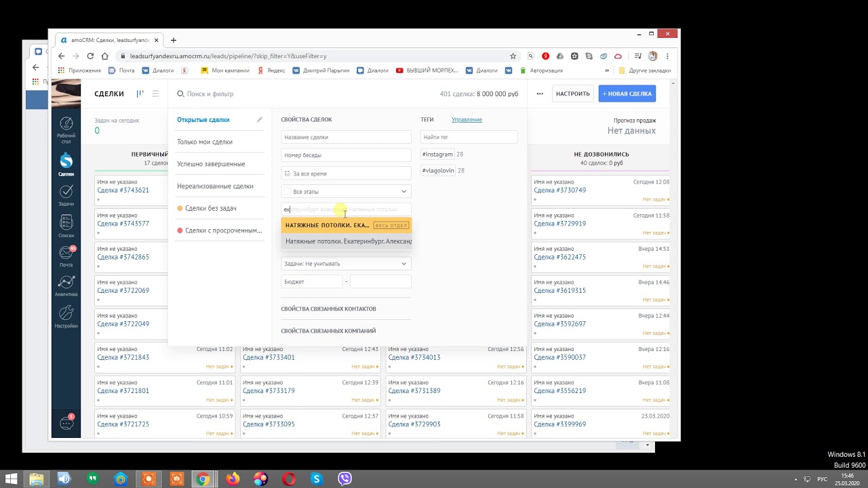The height and width of the screenshot is (488, 868).
Task: Open chat notifications bubble icon
Action: click(66, 423)
